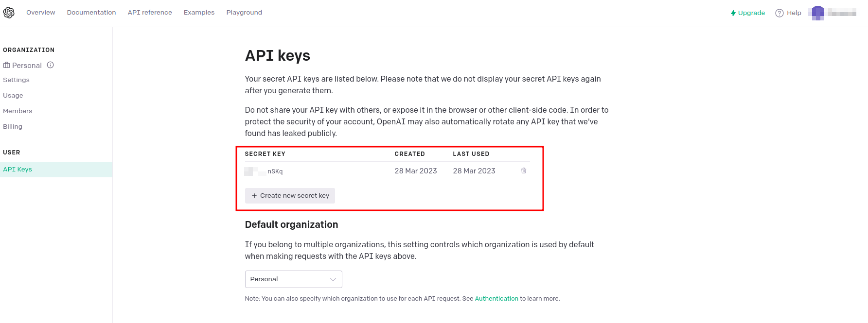This screenshot has width=868, height=323.
Task: Go to Billing in sidebar
Action: [x=13, y=127]
